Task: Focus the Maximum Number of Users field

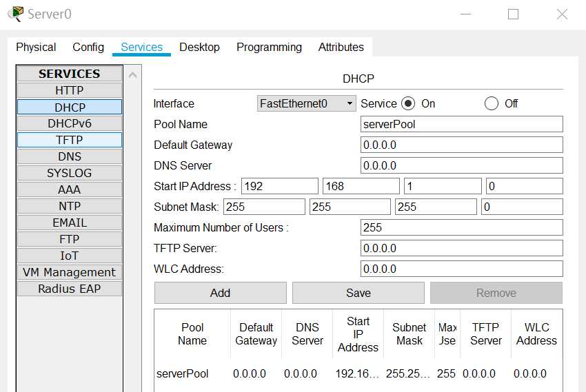Action: pyautogui.click(x=461, y=227)
